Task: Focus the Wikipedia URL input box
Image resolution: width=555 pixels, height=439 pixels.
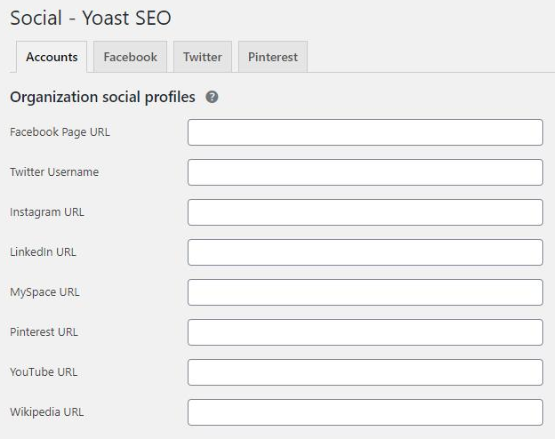Action: 365,412
